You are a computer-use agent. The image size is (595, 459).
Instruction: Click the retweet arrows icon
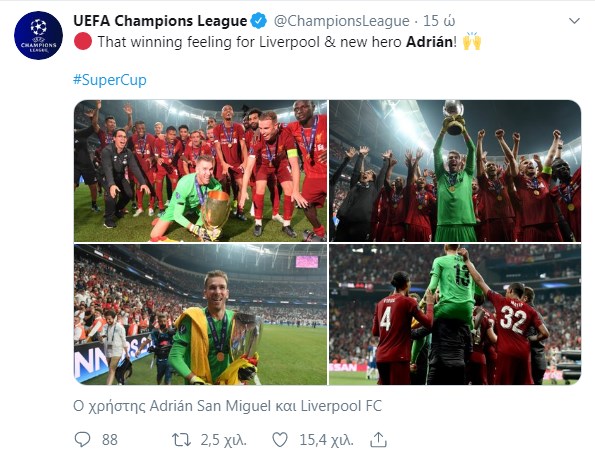click(181, 440)
